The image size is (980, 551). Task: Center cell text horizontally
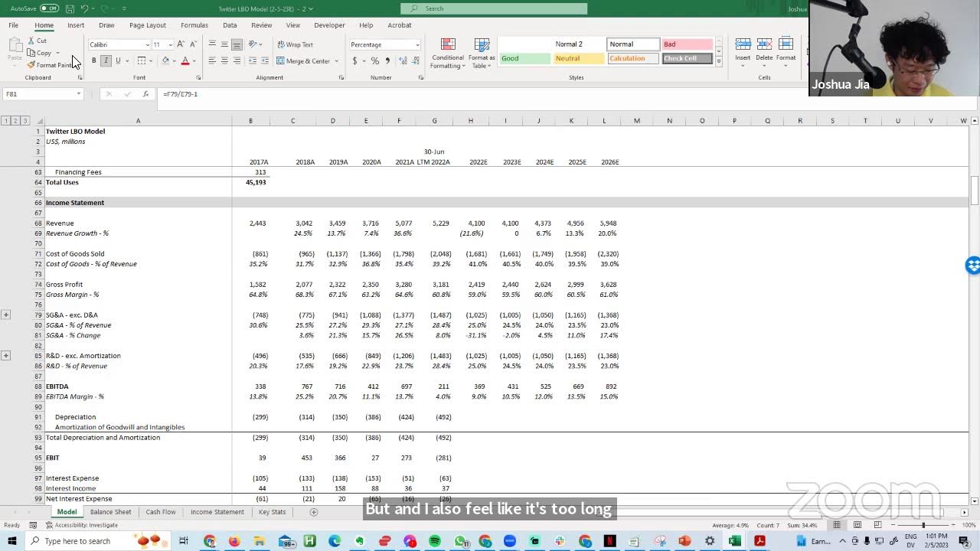[224, 60]
